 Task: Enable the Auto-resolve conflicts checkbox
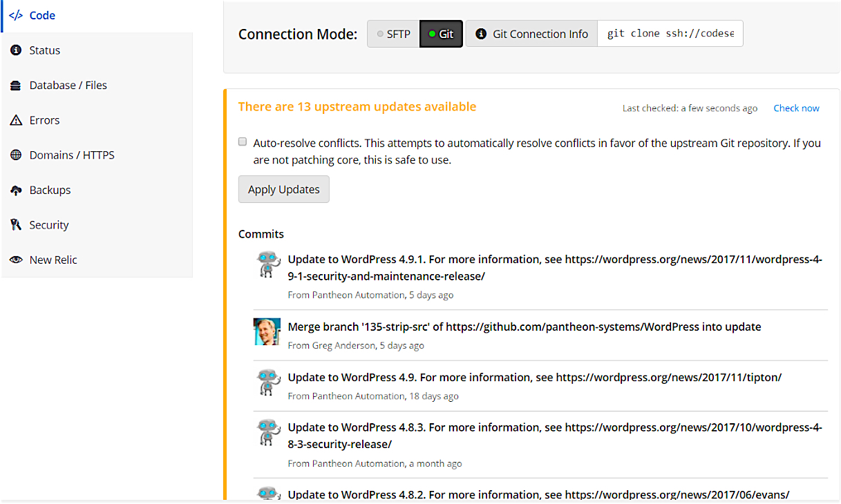tap(243, 142)
